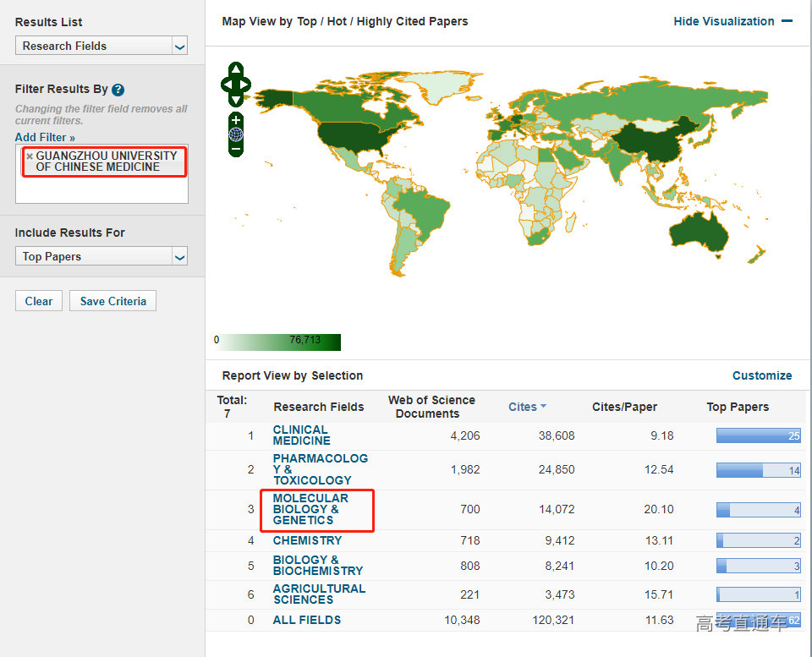The width and height of the screenshot is (812, 657).
Task: Click the Add Filter link
Action: click(45, 137)
